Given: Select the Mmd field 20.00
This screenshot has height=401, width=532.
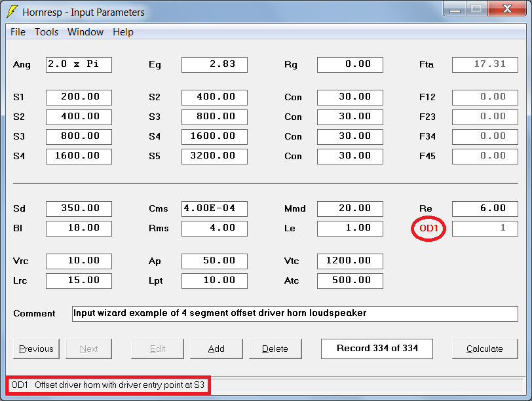Looking at the screenshot, I should click(x=350, y=208).
